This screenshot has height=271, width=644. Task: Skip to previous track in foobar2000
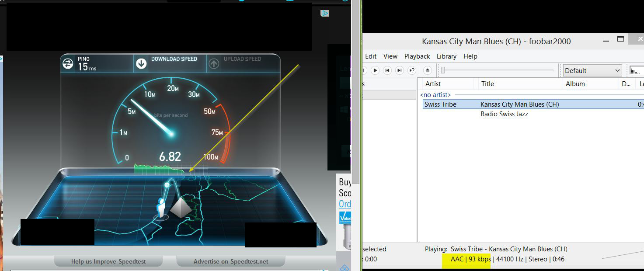pyautogui.click(x=387, y=70)
